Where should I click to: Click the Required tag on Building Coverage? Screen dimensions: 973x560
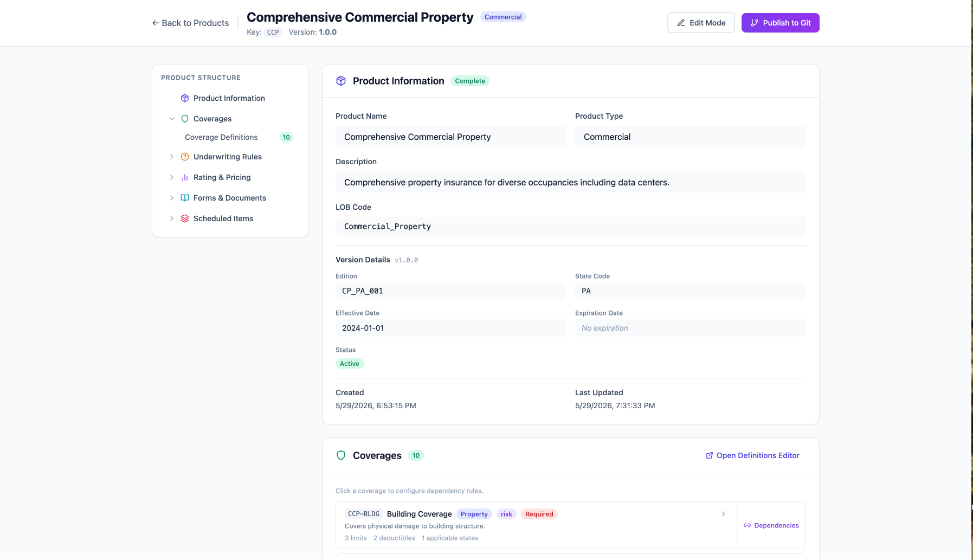point(539,514)
